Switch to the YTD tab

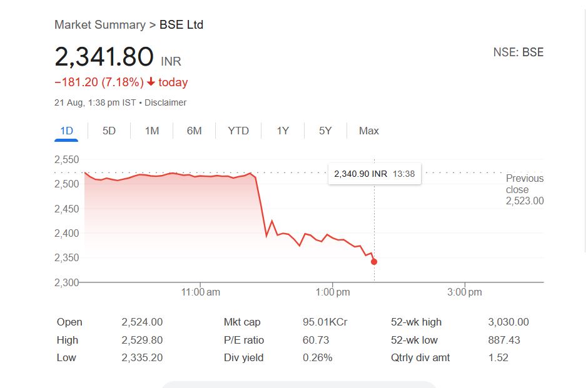click(x=238, y=131)
